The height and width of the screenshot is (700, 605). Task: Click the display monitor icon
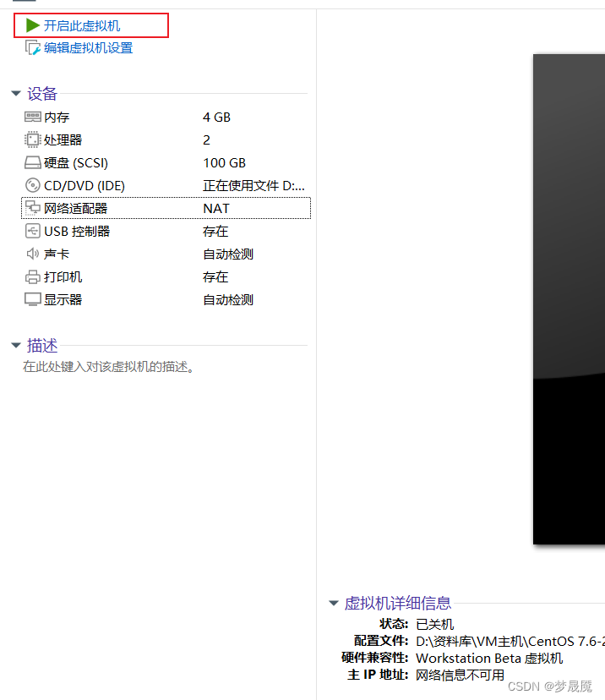[x=33, y=299]
